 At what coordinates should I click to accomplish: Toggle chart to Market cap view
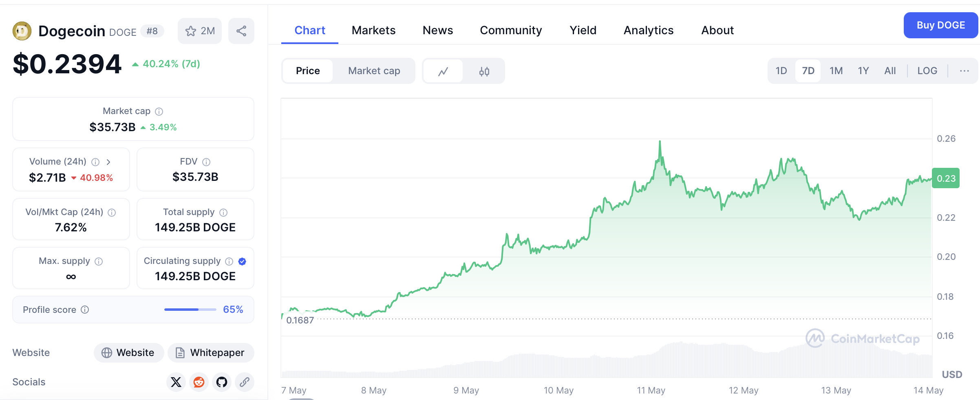tap(374, 71)
